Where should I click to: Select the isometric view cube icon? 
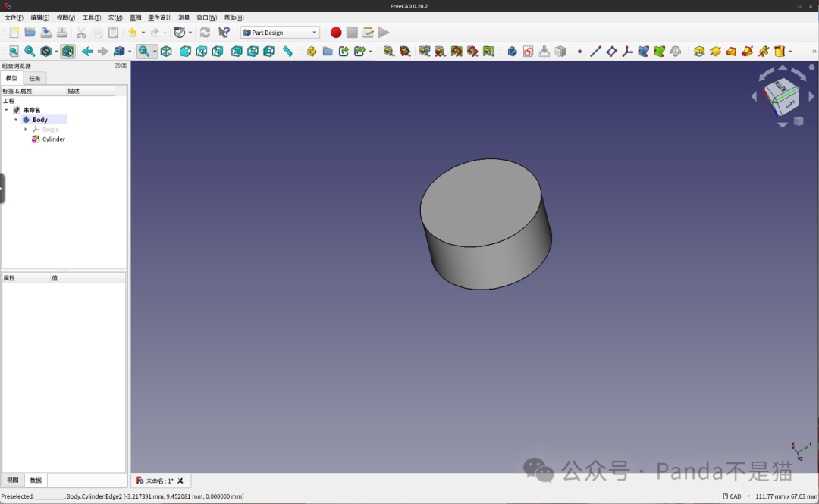coord(166,52)
